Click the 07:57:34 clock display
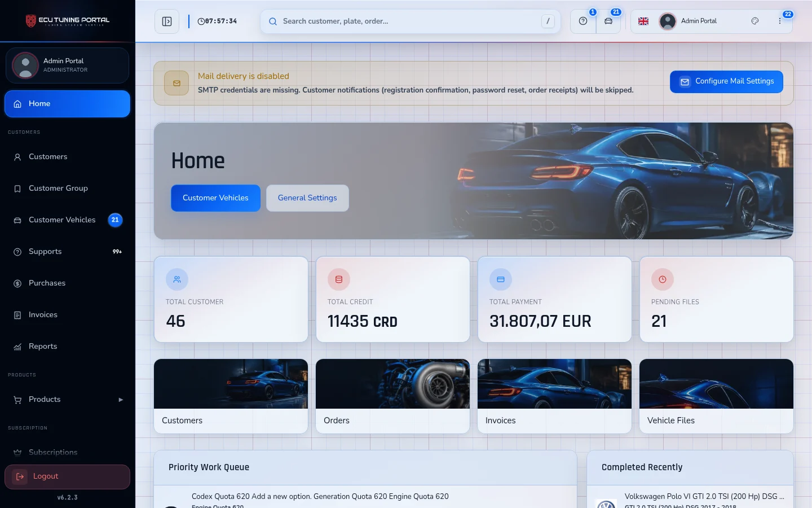This screenshot has width=812, height=508. [218, 21]
